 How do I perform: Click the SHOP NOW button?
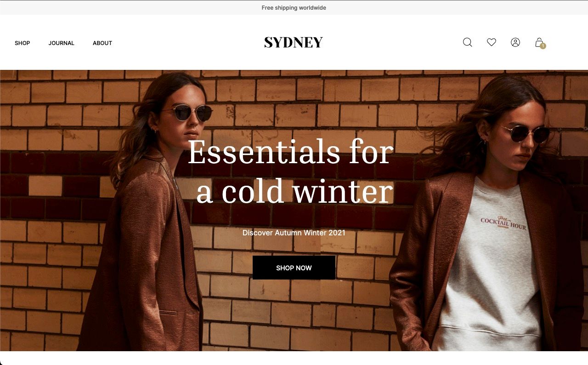click(294, 268)
